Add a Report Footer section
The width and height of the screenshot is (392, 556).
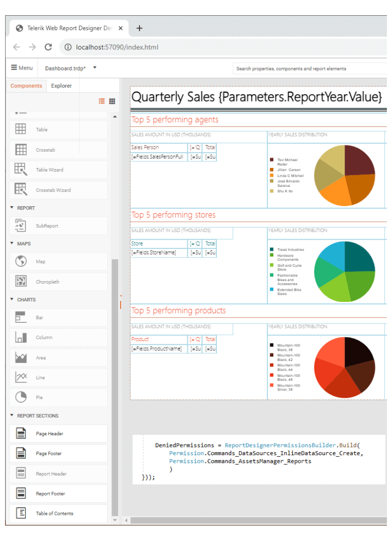click(58, 493)
